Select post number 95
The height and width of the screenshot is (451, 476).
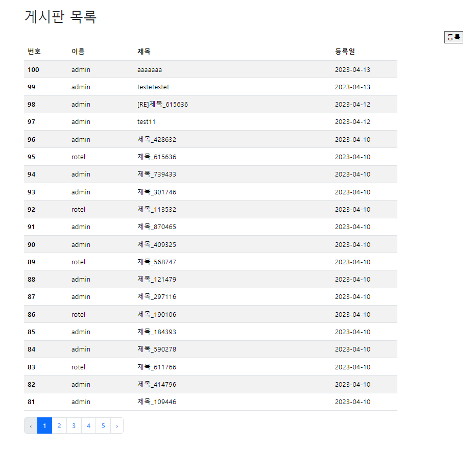31,157
